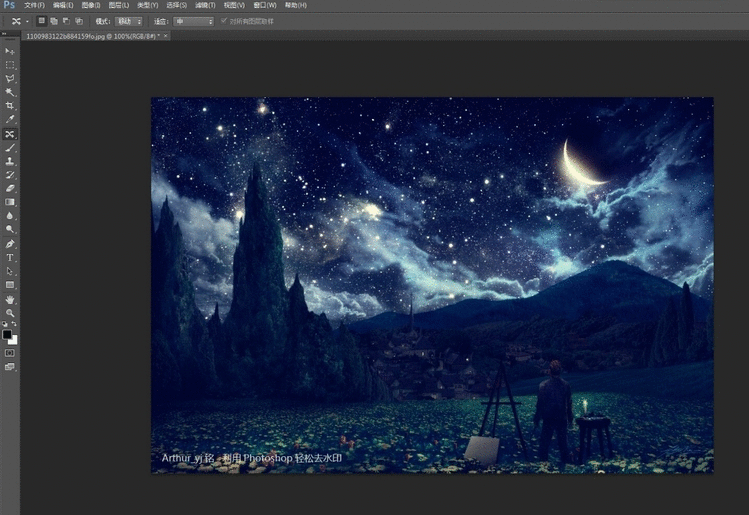This screenshot has height=515, width=749.
Task: Pick the Hand tool
Action: coord(10,299)
